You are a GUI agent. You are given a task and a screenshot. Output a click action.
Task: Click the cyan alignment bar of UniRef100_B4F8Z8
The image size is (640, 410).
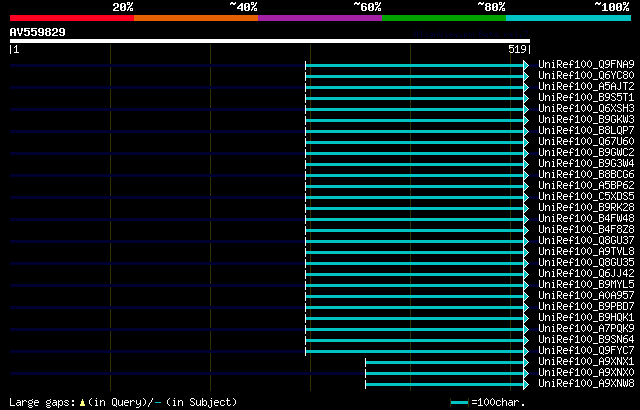[415, 230]
